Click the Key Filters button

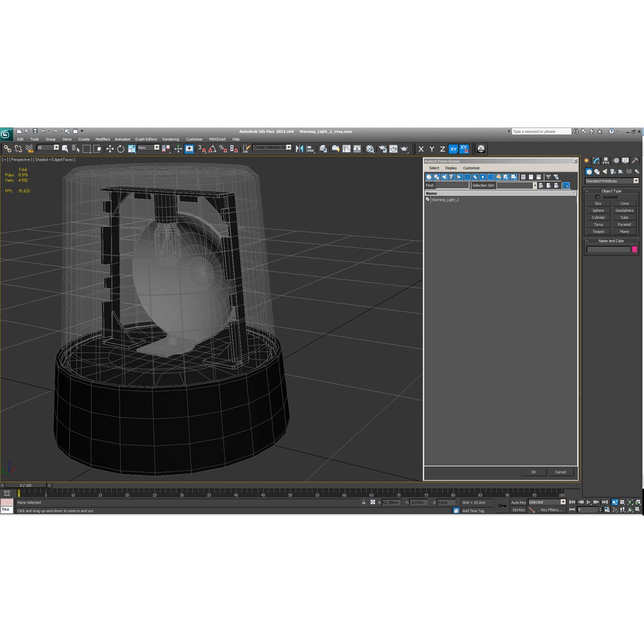coord(551,510)
